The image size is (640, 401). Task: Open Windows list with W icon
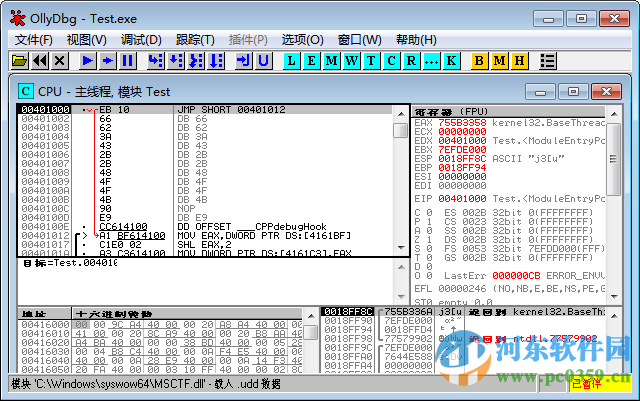click(x=351, y=61)
